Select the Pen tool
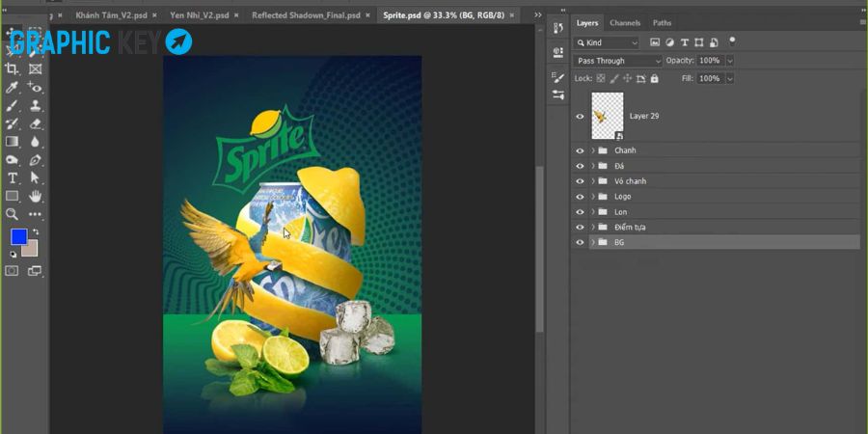The width and height of the screenshot is (868, 434). point(36,160)
